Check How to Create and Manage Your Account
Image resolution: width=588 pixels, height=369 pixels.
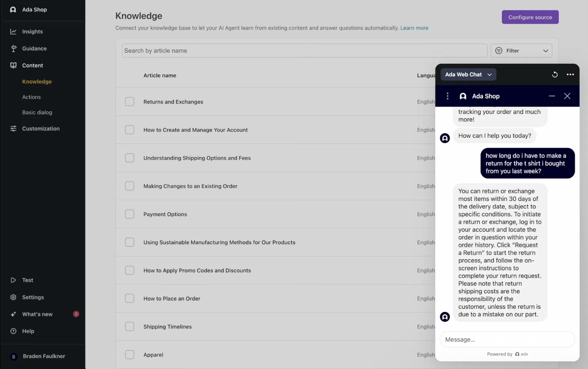pos(130,130)
